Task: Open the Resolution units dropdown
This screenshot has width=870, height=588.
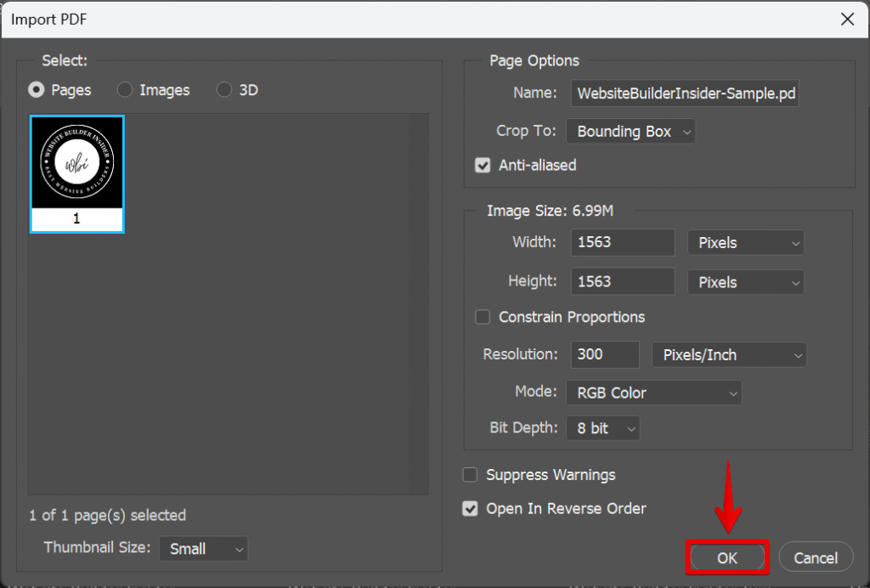Action: pos(729,354)
